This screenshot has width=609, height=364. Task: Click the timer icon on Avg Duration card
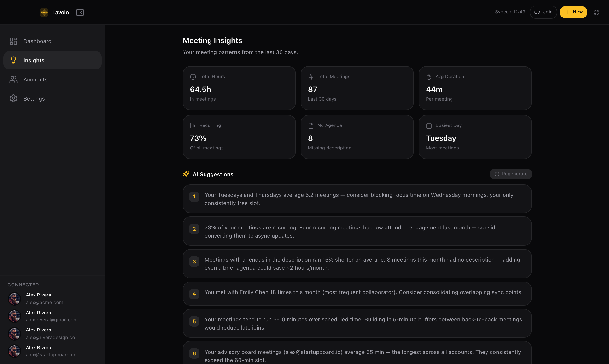(x=429, y=77)
